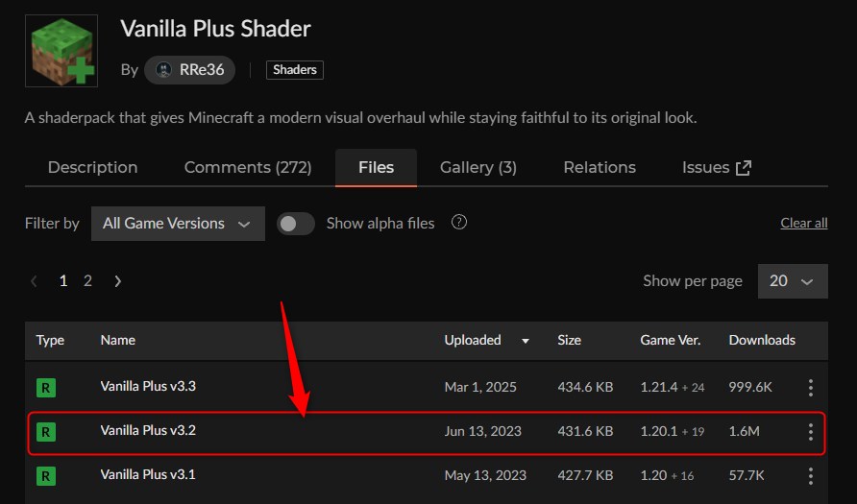857x504 pixels.
Task: Sort by Uploaded column header
Action: [x=473, y=340]
